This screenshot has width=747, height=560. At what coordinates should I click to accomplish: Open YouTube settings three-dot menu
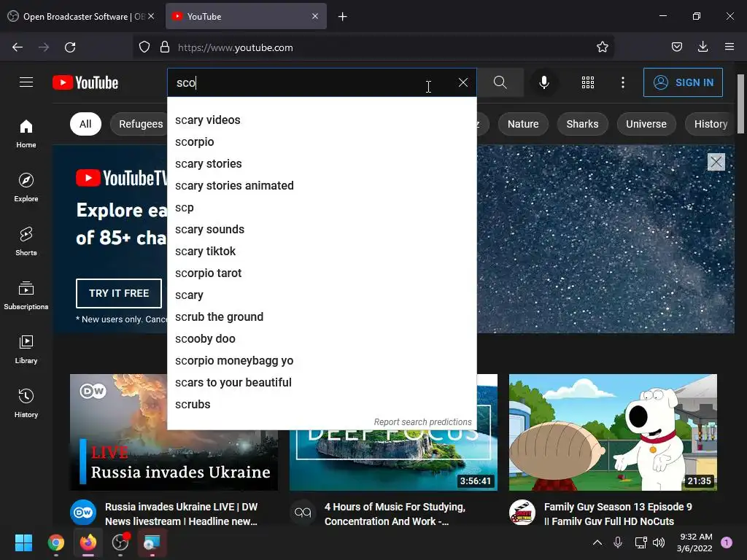tap(623, 82)
